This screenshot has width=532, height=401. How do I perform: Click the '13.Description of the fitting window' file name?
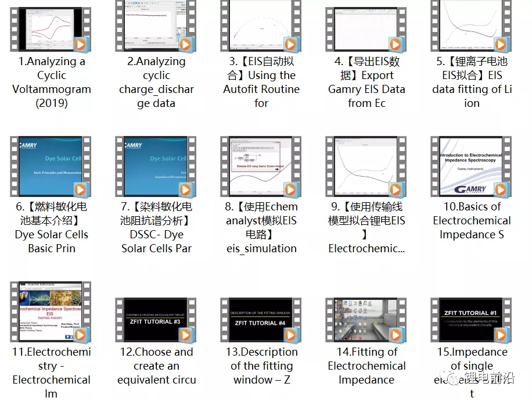[x=261, y=366]
